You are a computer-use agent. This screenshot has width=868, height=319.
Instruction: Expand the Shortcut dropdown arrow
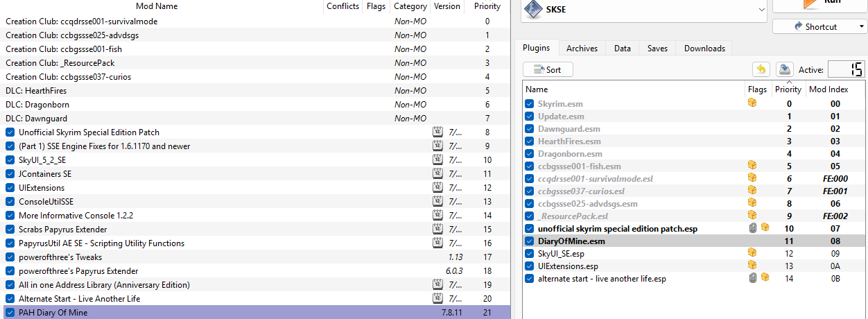click(861, 26)
